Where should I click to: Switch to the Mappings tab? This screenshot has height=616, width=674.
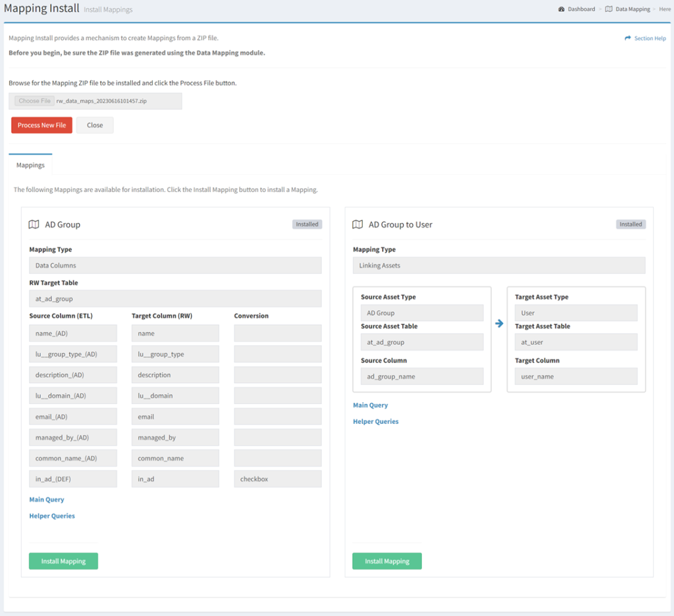(x=30, y=165)
